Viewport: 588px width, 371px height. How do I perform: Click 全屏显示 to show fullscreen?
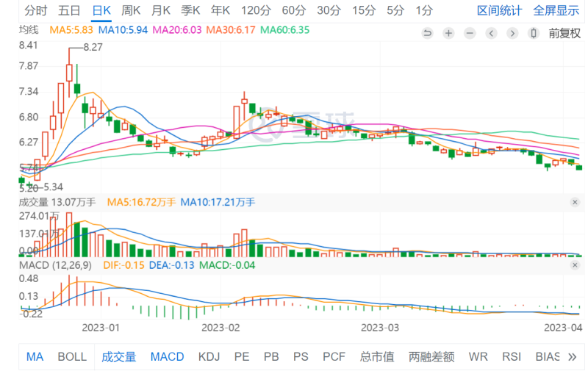[x=556, y=10]
